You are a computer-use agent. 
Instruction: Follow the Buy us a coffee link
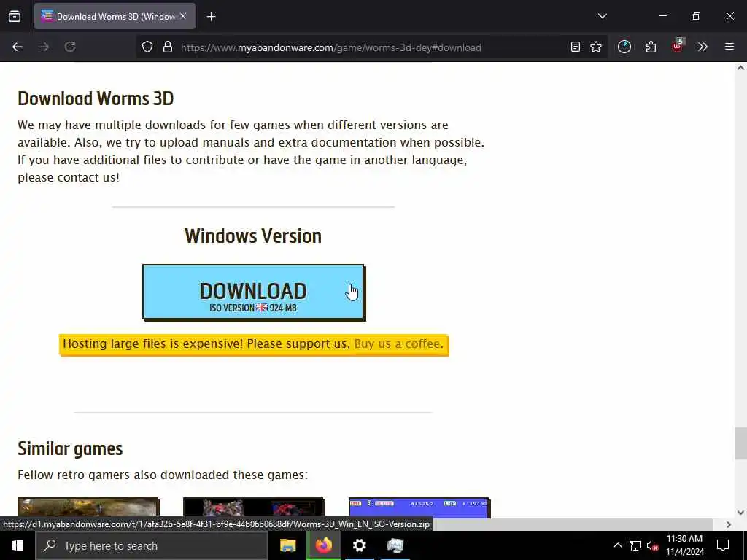pyautogui.click(x=399, y=344)
